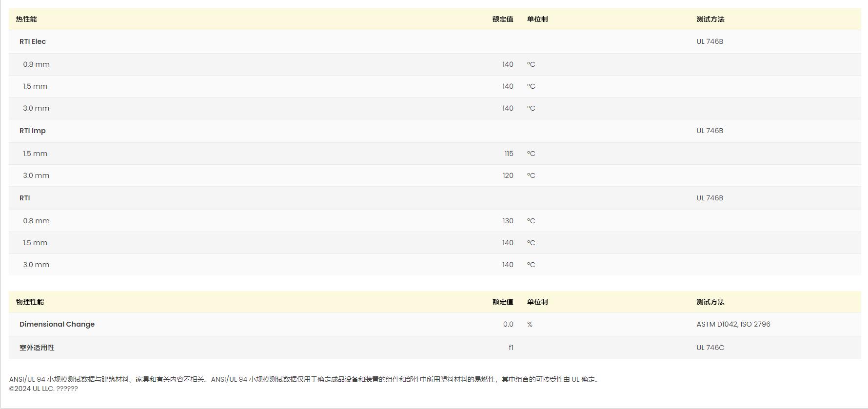Image resolution: width=868 pixels, height=409 pixels.
Task: Click the Dimensional Change row label
Action: [x=57, y=324]
